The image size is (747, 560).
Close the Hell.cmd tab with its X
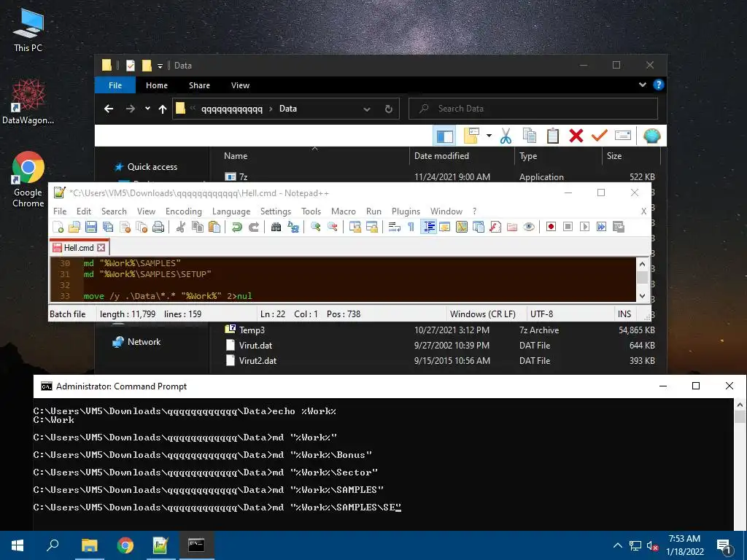[101, 248]
